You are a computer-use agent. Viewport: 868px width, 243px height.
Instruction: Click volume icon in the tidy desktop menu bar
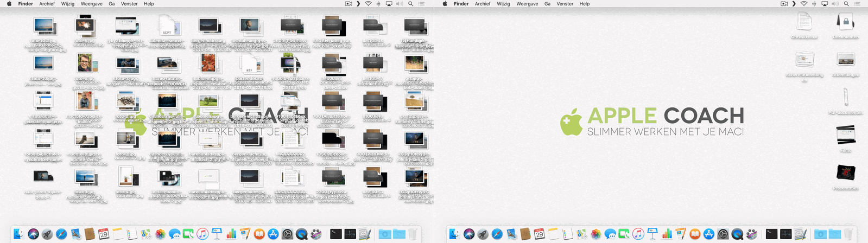(835, 4)
